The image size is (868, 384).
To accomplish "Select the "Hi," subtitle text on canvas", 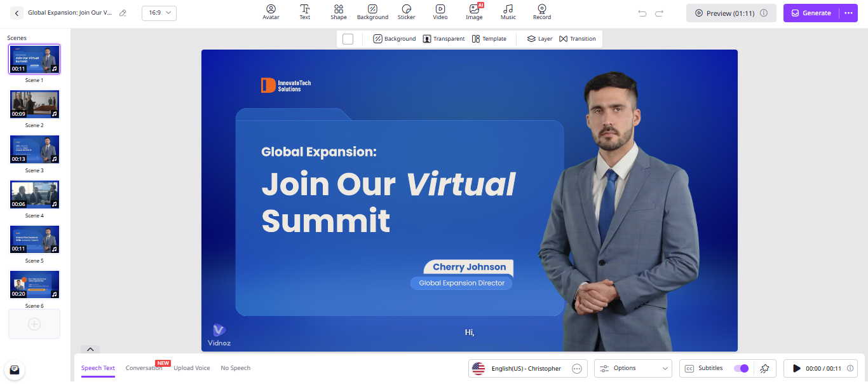I will click(470, 333).
